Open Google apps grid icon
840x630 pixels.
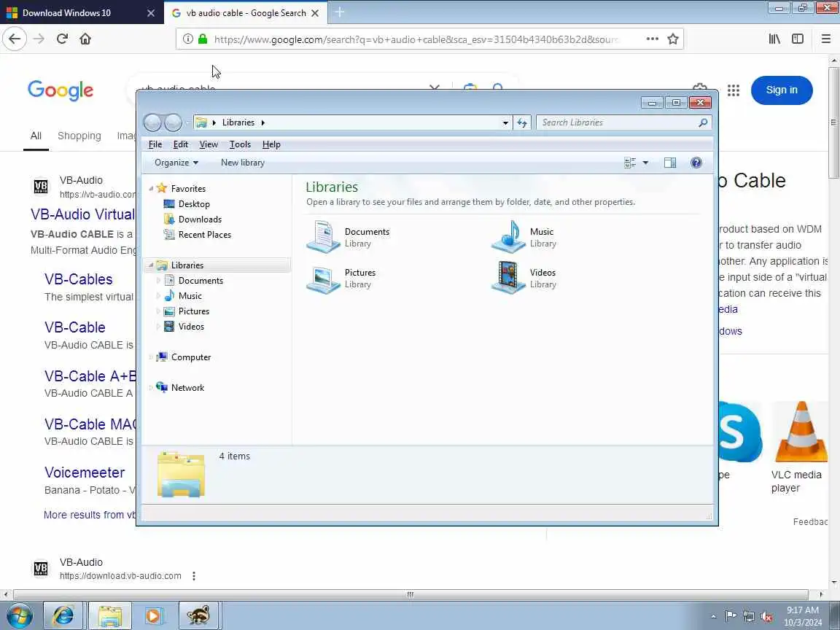pyautogui.click(x=734, y=90)
